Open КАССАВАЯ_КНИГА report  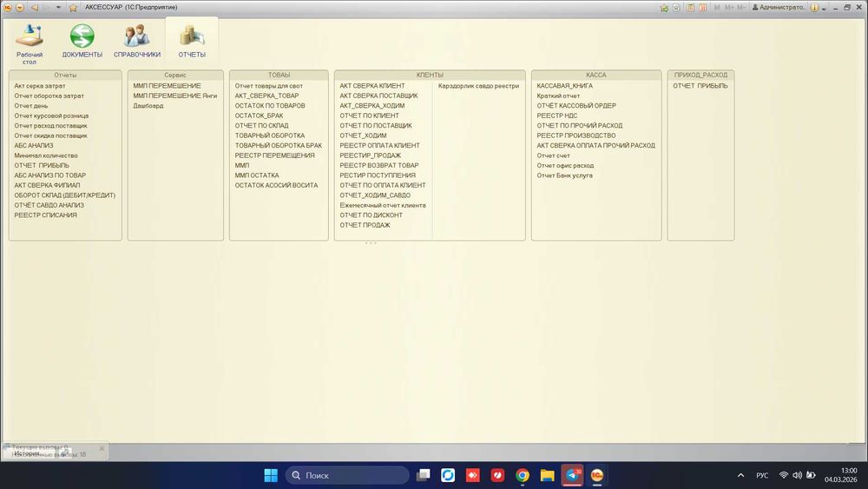click(564, 86)
